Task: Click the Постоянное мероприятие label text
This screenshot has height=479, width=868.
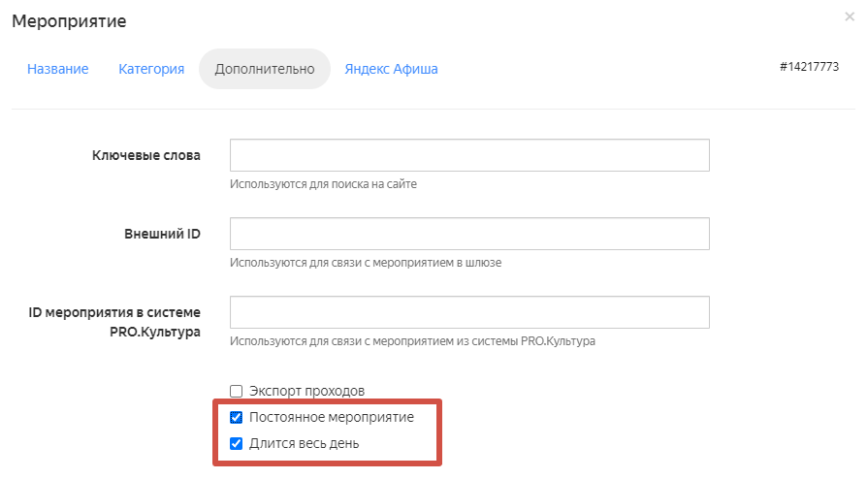Action: point(331,417)
